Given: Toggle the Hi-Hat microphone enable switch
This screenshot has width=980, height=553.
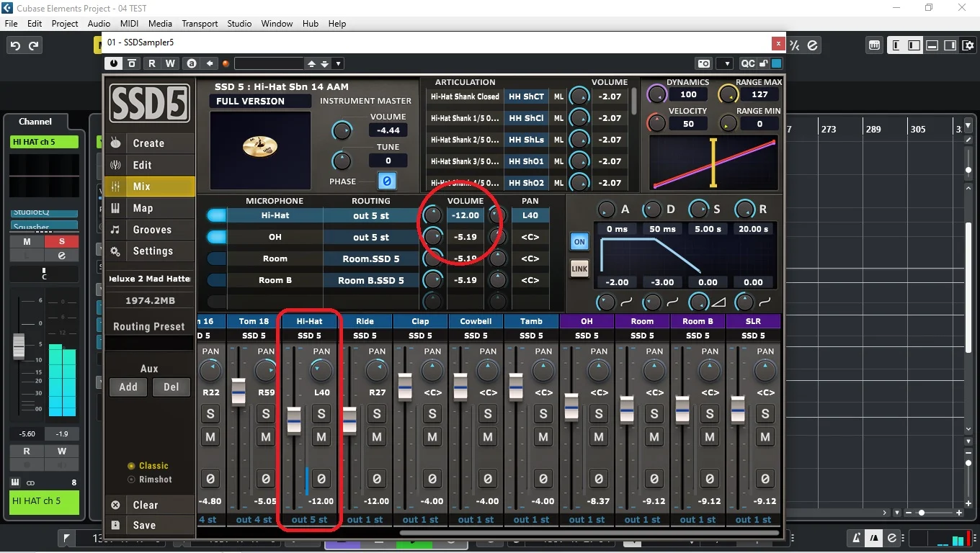Looking at the screenshot, I should tap(216, 215).
